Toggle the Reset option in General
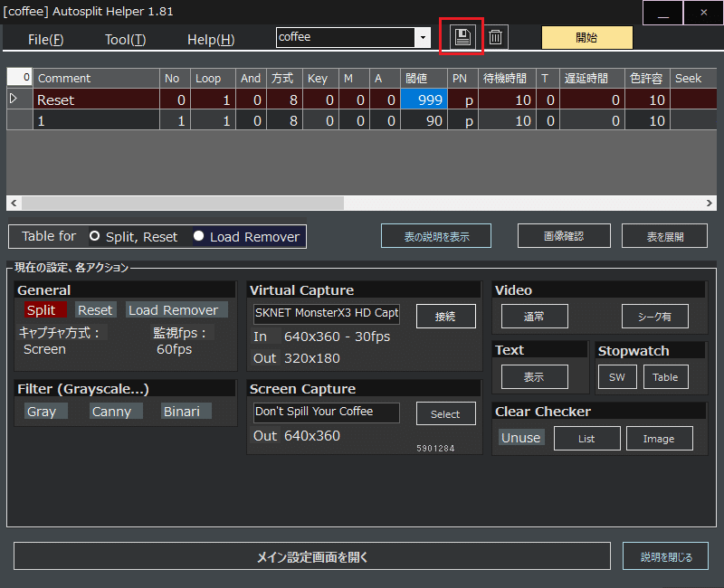This screenshot has width=724, height=588. click(x=95, y=309)
